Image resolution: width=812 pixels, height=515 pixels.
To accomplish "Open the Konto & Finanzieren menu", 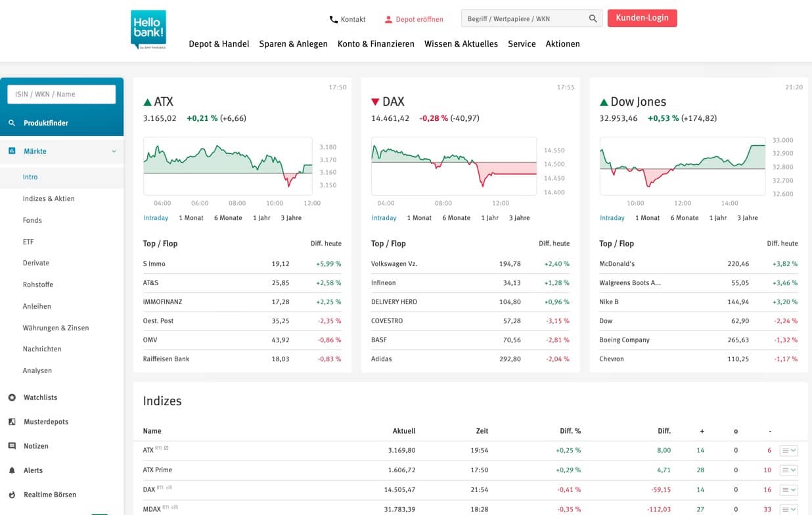I will (x=376, y=44).
